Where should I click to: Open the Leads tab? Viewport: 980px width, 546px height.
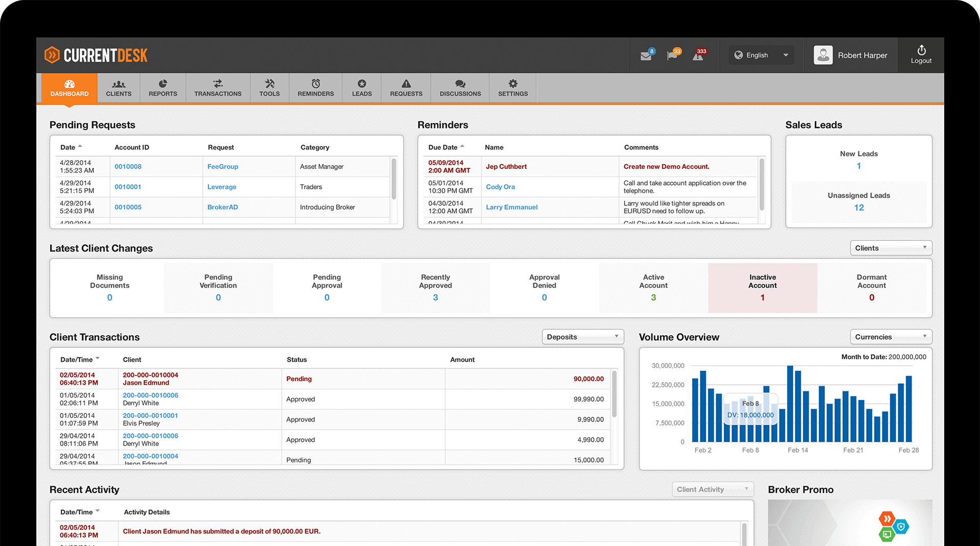[361, 88]
